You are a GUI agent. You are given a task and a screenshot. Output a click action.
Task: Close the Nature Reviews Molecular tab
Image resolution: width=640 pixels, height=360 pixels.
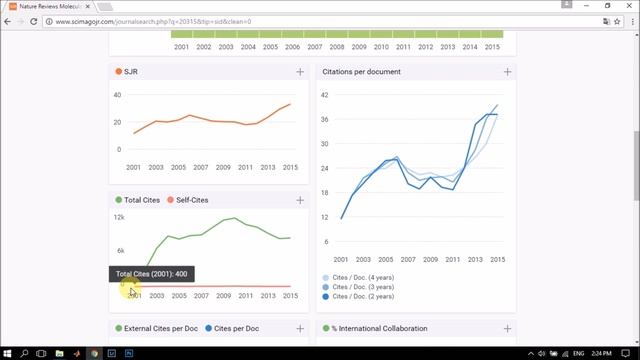coord(87,7)
